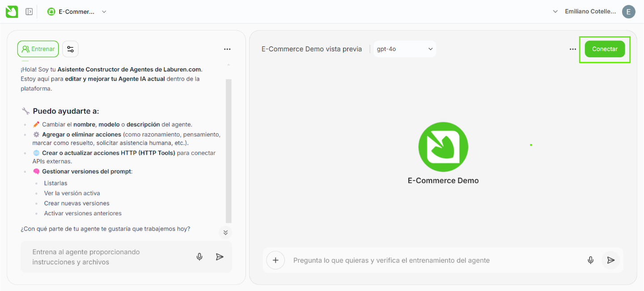Viewport: 644px width, 291px height.
Task: Activate microphone in the training input
Action: coord(199,257)
